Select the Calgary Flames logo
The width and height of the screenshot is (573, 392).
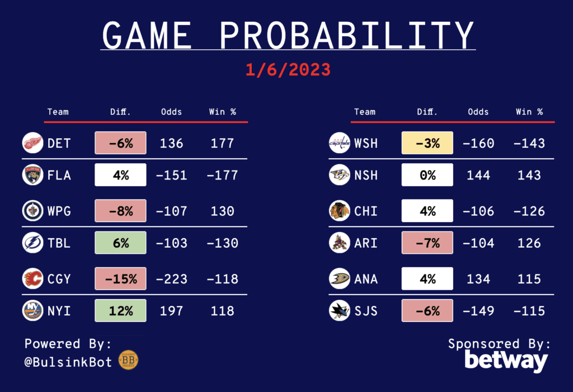tap(32, 278)
